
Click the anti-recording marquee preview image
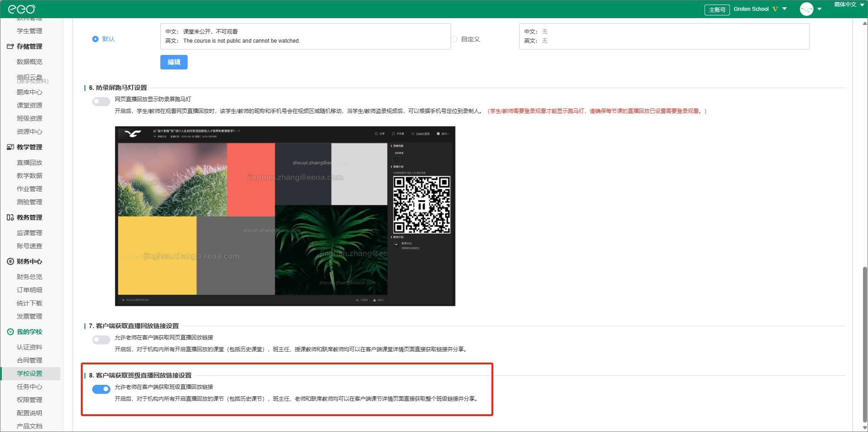pos(285,216)
